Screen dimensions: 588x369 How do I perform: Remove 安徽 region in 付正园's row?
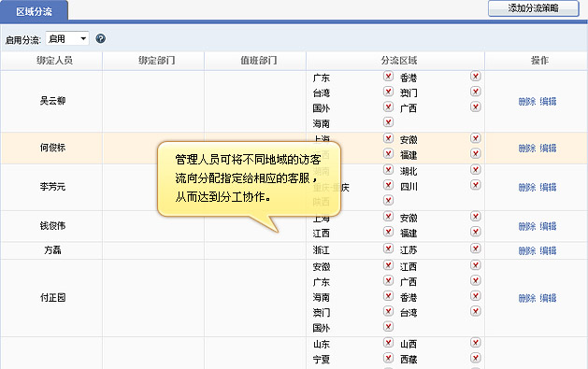[388, 265]
